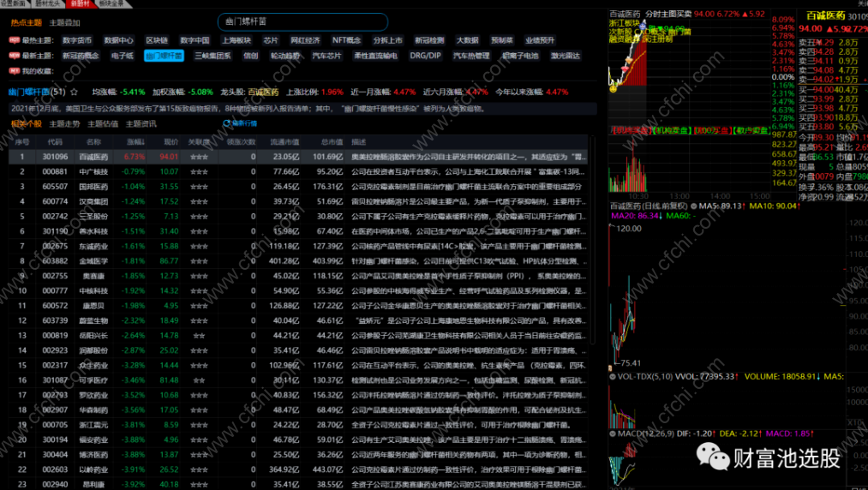Viewport: 868px width, 490px height.
Task: Click the 幽门螺杆菌 search field
Action: (302, 21)
